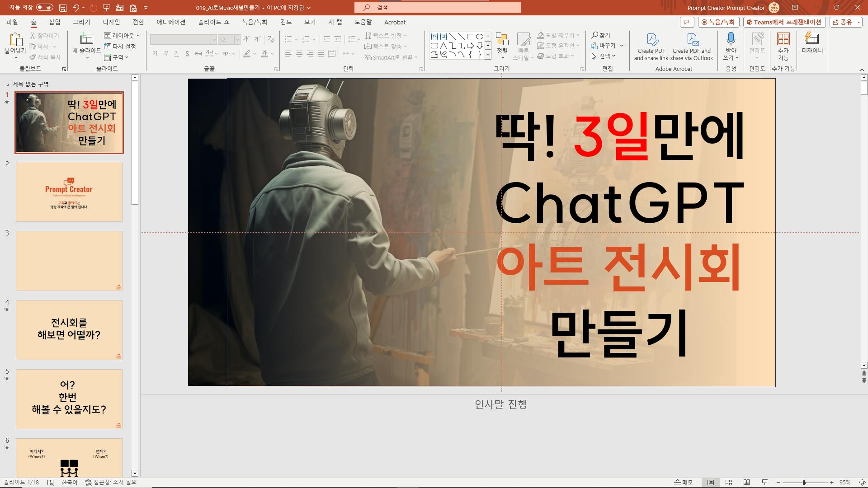Undo the last action
The image size is (868, 488).
[x=75, y=8]
